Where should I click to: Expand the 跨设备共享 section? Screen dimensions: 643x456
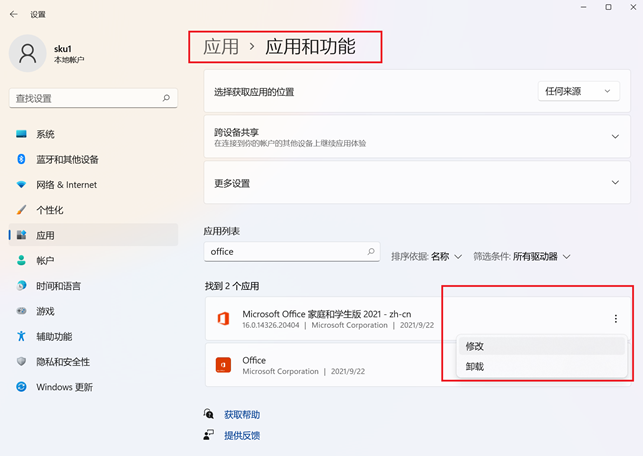pyautogui.click(x=615, y=137)
